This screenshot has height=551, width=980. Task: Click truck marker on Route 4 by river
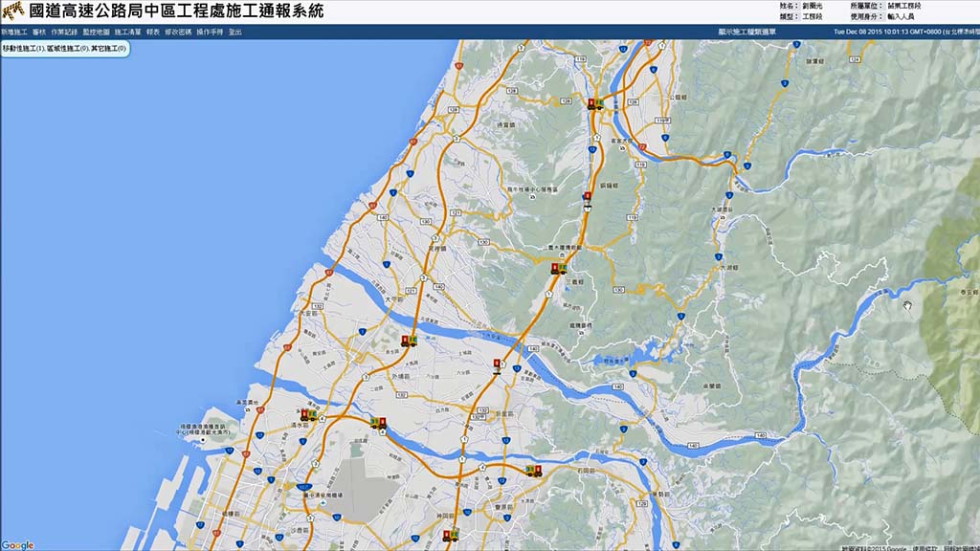(x=379, y=422)
